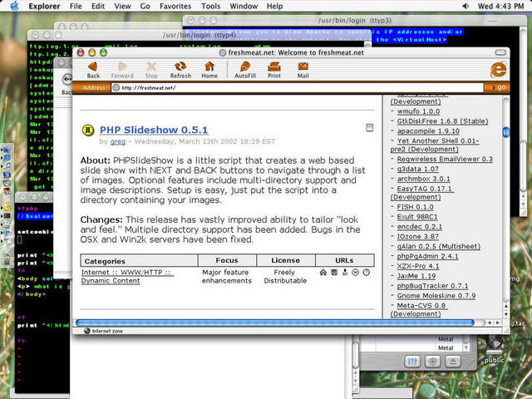The height and width of the screenshot is (399, 532).
Task: Click the page icon in the address bar
Action: 116,87
